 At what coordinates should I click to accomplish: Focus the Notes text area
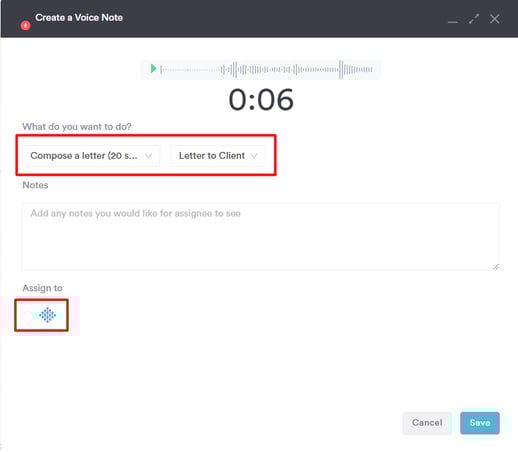tap(261, 236)
